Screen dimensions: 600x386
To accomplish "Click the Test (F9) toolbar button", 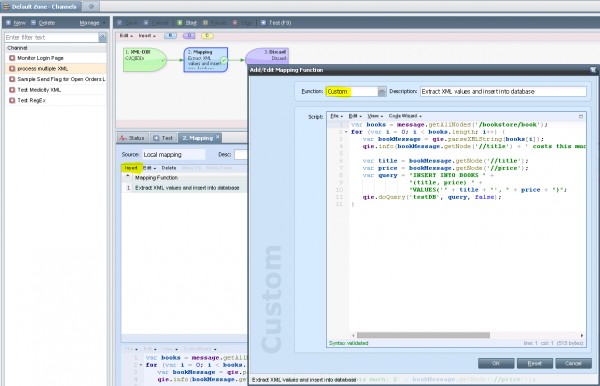I will (x=276, y=23).
